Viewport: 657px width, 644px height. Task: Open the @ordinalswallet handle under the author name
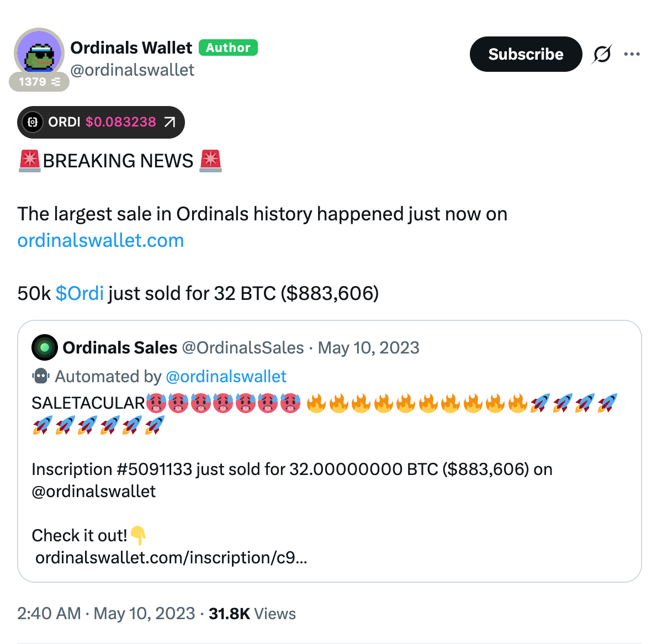point(133,70)
